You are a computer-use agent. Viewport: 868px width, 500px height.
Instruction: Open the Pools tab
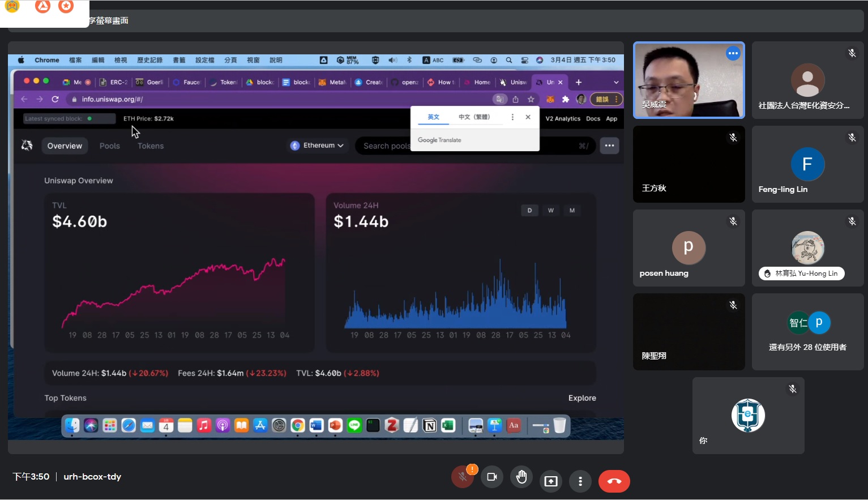tap(110, 146)
